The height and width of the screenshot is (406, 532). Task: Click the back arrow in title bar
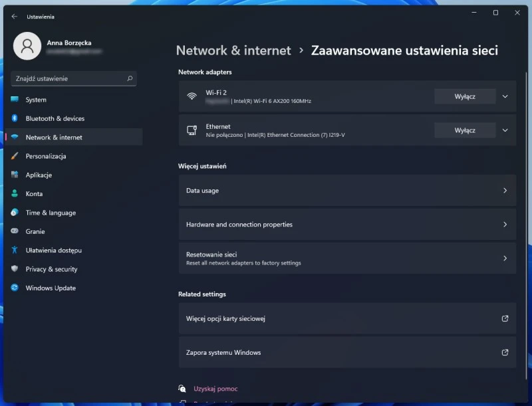pyautogui.click(x=15, y=17)
